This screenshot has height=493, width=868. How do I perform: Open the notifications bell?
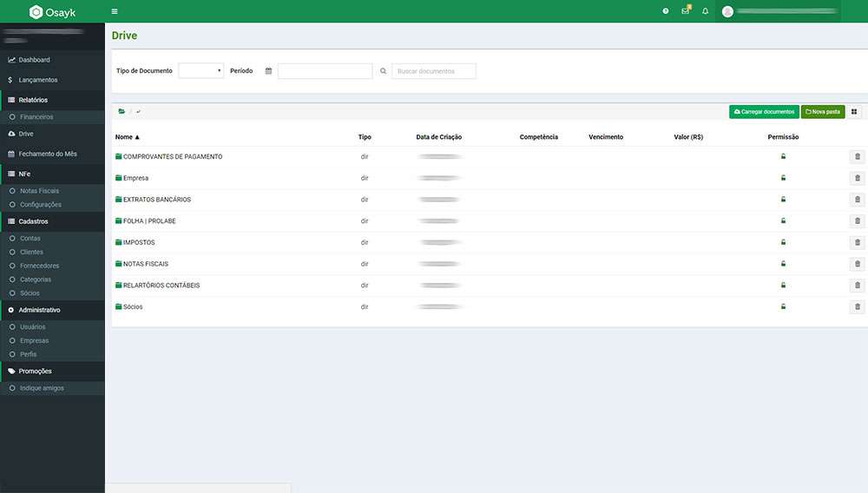coord(705,11)
